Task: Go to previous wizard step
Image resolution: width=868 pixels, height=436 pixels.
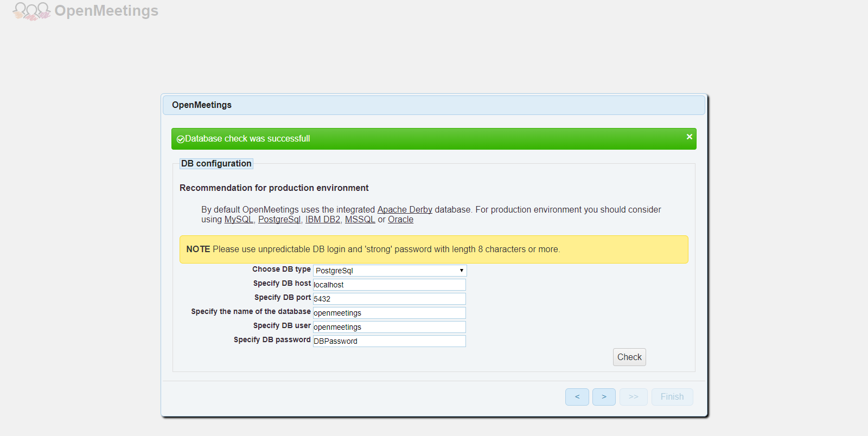Action: (x=577, y=397)
